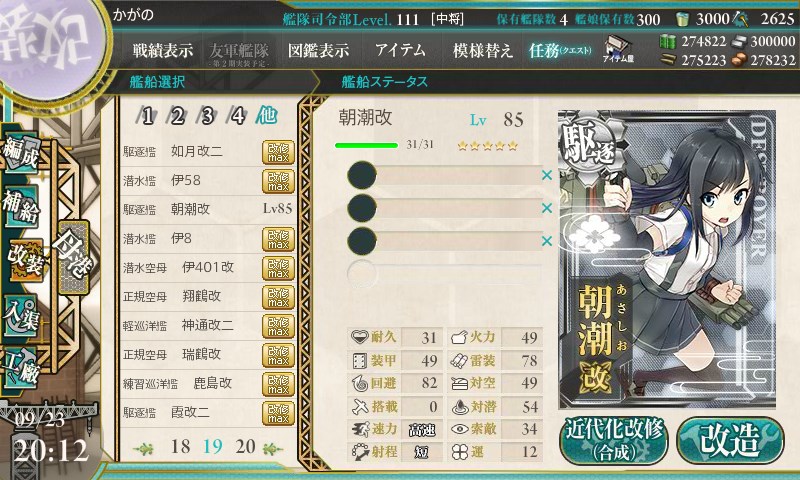This screenshot has height=480, width=800.
Task: Select 神通改二 in ship list
Action: tap(208, 325)
